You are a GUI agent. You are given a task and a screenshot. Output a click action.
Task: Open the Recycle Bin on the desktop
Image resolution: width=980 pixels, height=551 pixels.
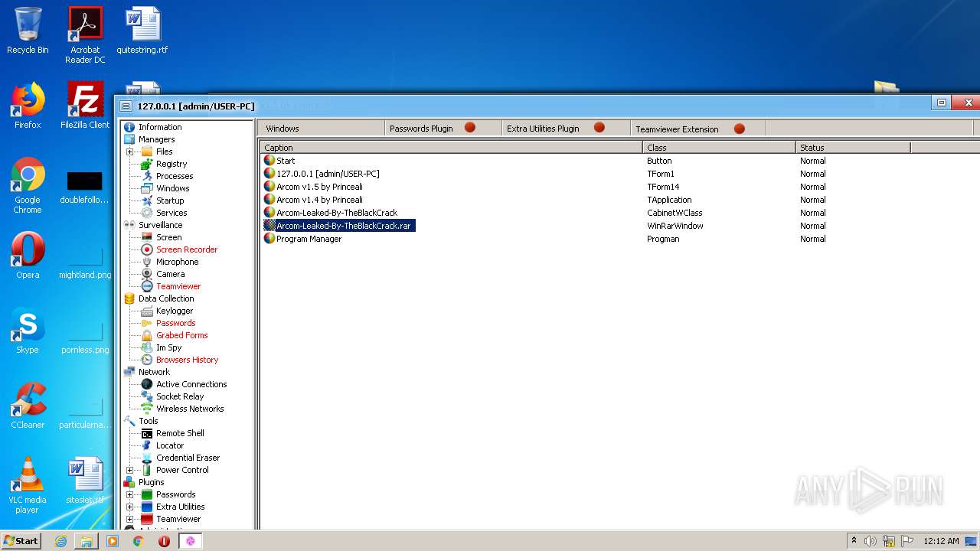click(x=28, y=31)
